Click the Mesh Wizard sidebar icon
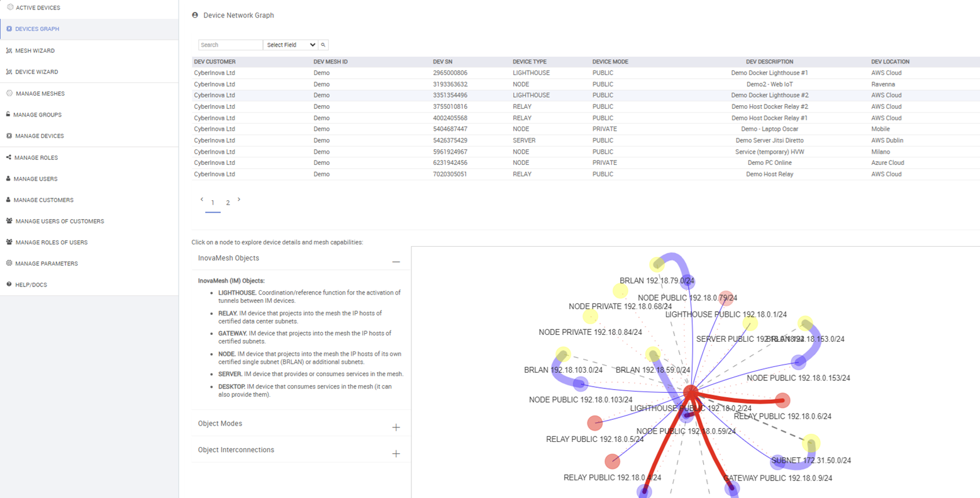 [x=9, y=50]
